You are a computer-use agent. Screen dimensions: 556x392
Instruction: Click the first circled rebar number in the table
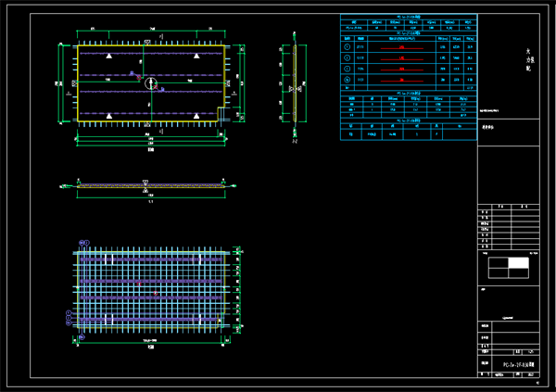coord(347,47)
